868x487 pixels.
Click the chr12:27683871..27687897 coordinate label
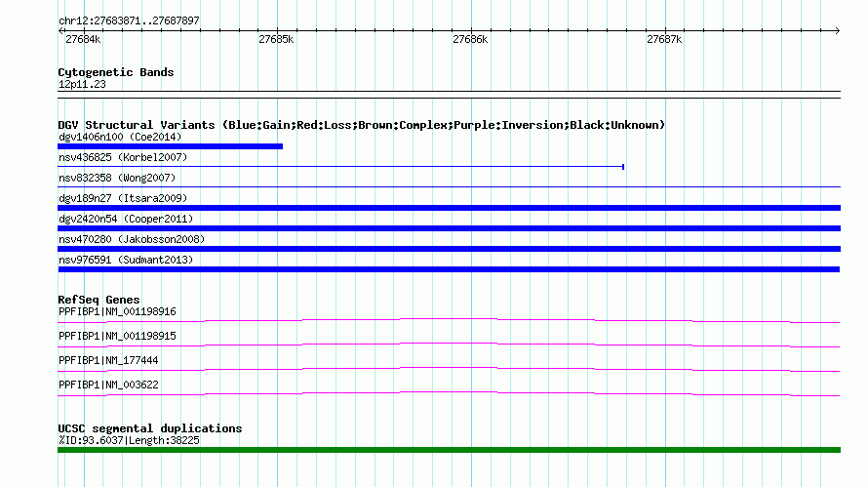click(x=129, y=20)
